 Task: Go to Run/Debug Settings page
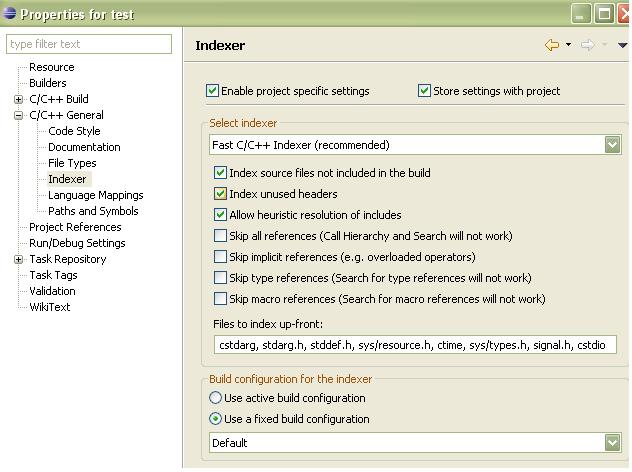[77, 243]
